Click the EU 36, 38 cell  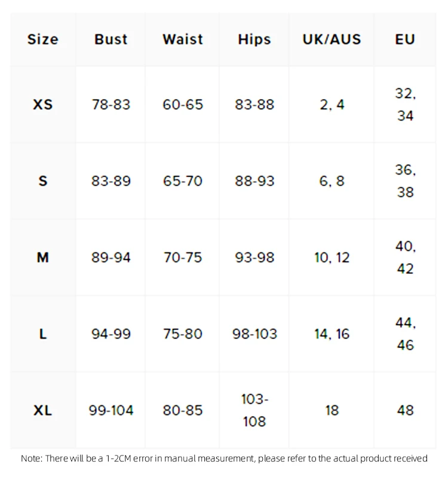405,181
